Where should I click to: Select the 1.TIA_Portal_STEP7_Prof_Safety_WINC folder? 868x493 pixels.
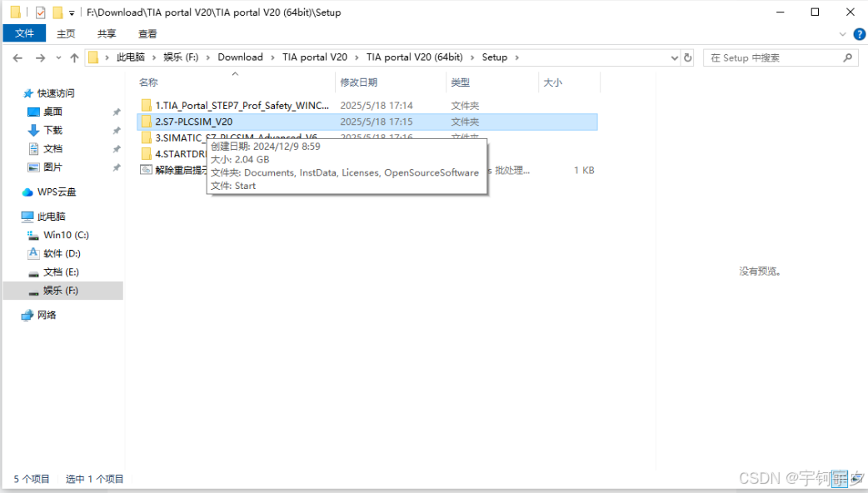coord(242,105)
